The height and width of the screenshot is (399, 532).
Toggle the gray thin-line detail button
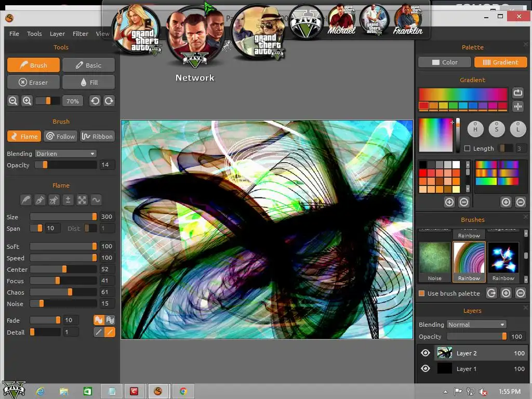(99, 332)
